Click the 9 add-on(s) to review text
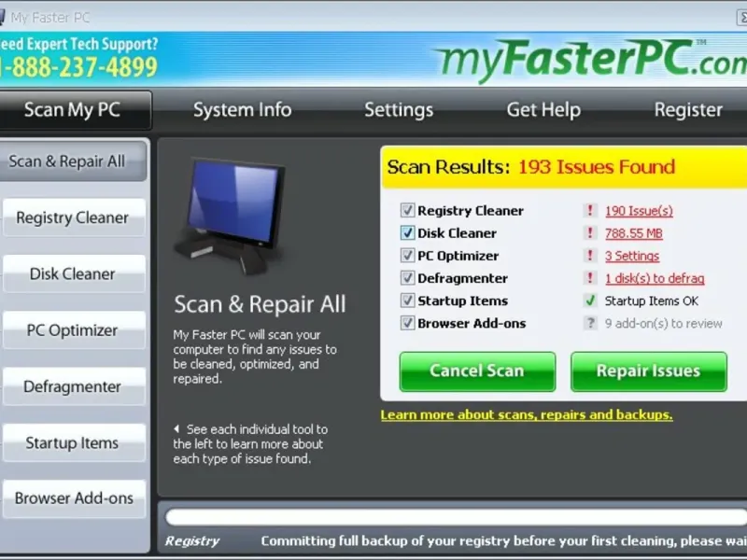 [x=663, y=323]
